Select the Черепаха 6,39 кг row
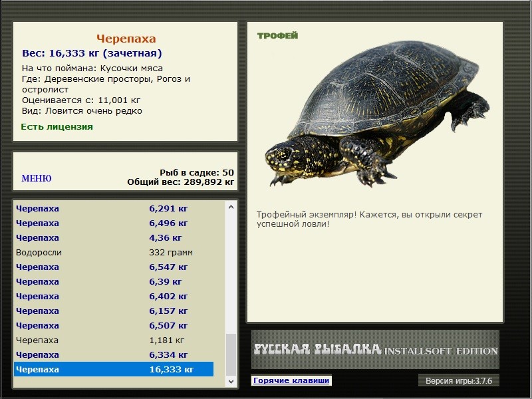Screen dimensions: 532x399 click(114, 281)
